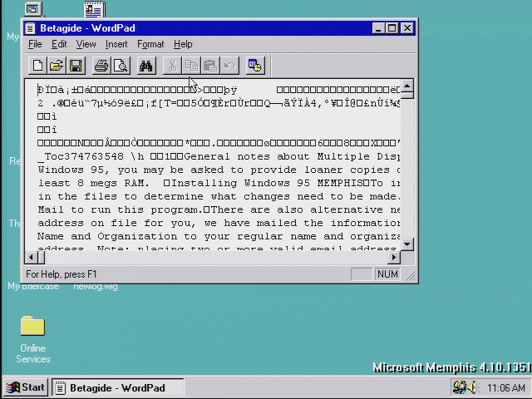Click the Copy toolbar icon
Image resolution: width=532 pixels, height=399 pixels.
click(x=191, y=66)
